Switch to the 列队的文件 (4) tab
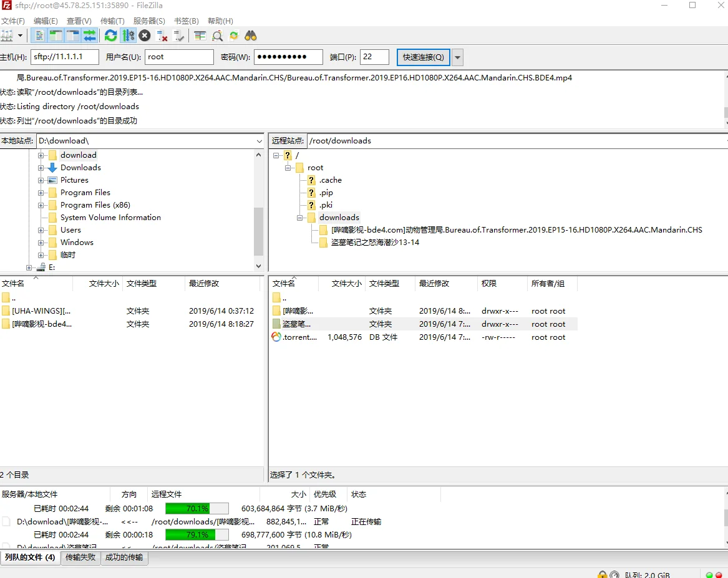The height and width of the screenshot is (578, 728). point(30,557)
